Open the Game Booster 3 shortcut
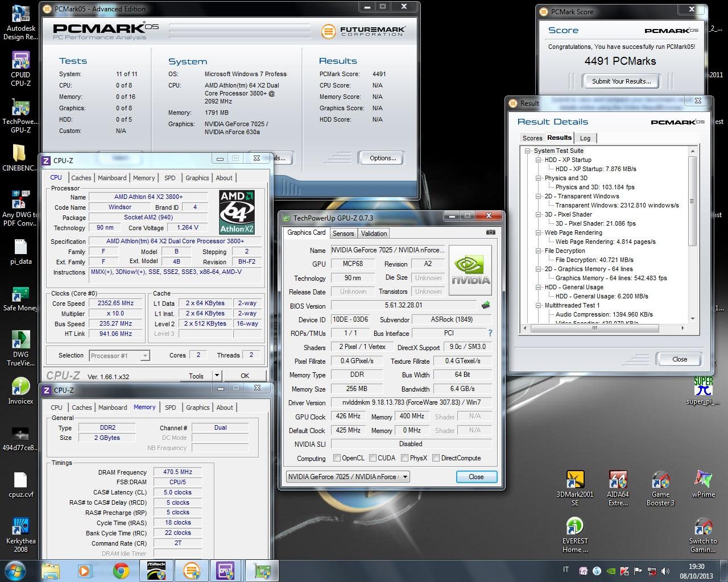Viewport: 728px width, 582px height. (660, 488)
